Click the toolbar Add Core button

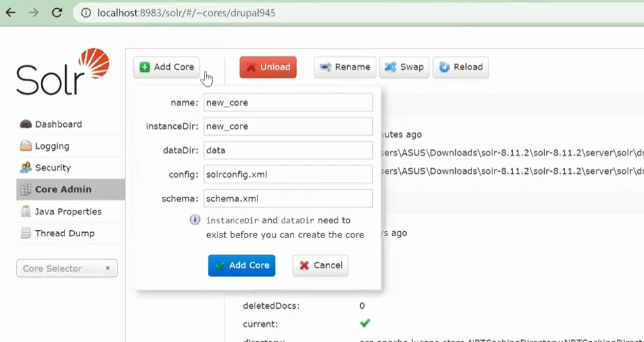point(166,67)
